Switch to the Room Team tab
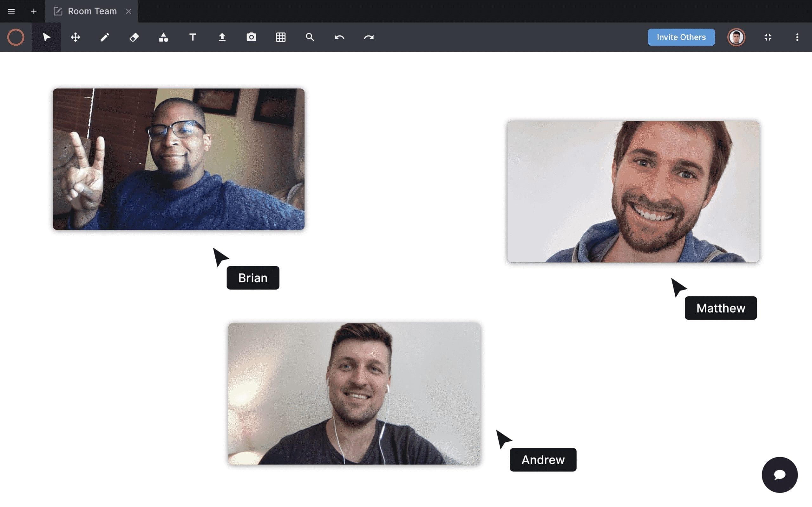This screenshot has width=812, height=507. (91, 11)
